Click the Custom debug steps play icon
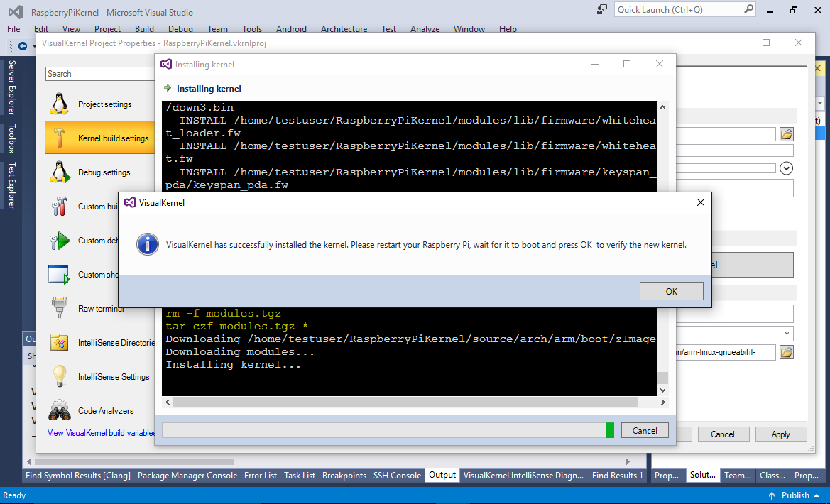 [60, 241]
